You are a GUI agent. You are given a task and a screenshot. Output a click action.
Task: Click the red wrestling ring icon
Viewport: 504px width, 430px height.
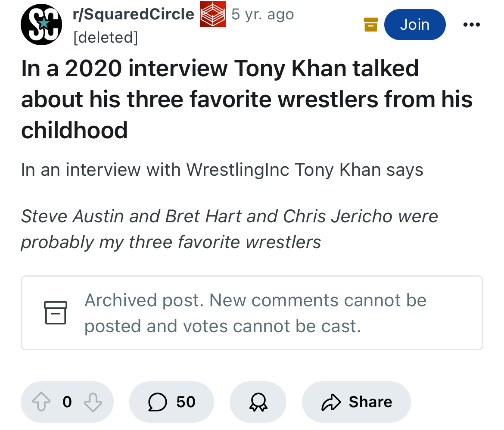pos(212,15)
